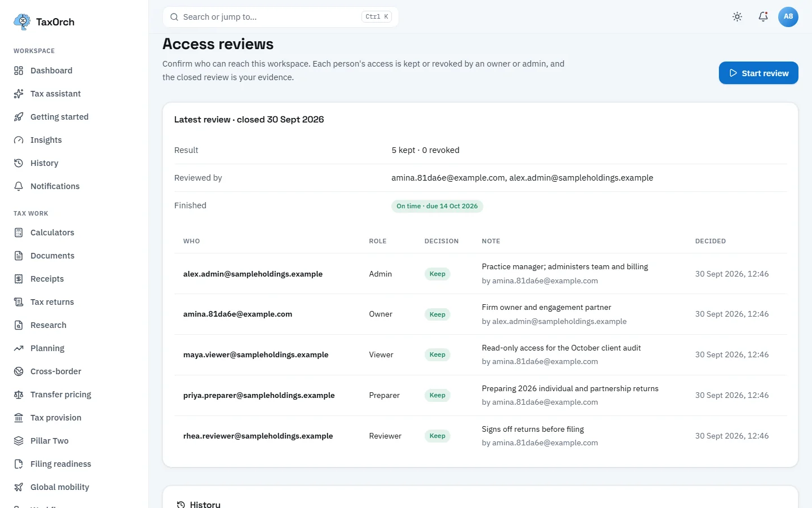This screenshot has height=508, width=812.
Task: Click the History clock icon
Action: 19,163
